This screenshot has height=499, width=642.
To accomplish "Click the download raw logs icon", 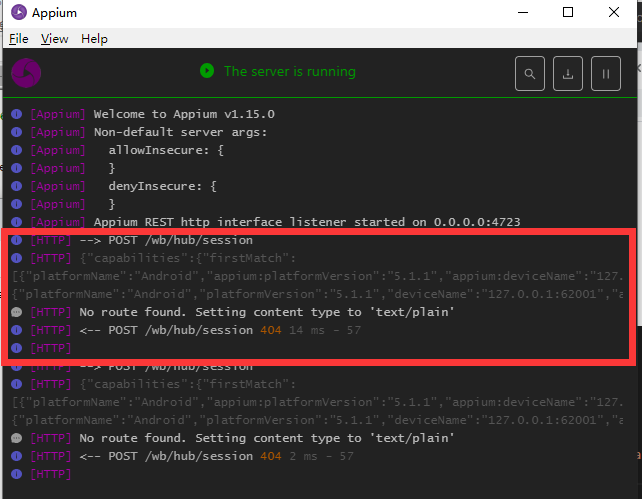I will [568, 74].
